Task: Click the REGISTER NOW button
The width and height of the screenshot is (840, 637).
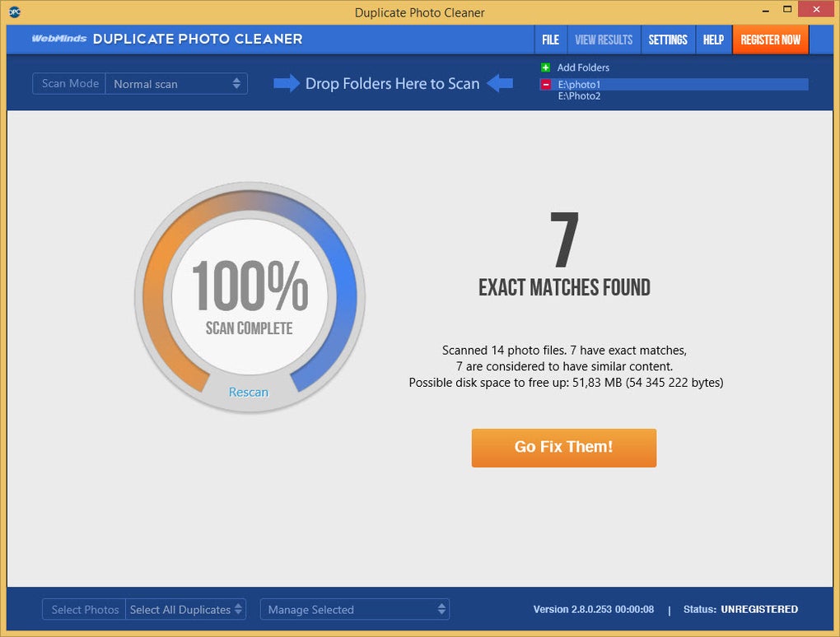Action: (x=770, y=40)
